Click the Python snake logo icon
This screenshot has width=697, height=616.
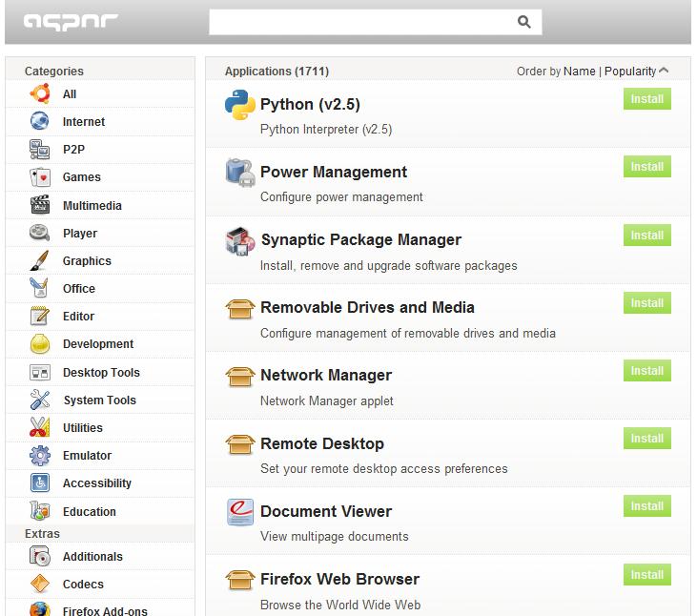pyautogui.click(x=240, y=105)
